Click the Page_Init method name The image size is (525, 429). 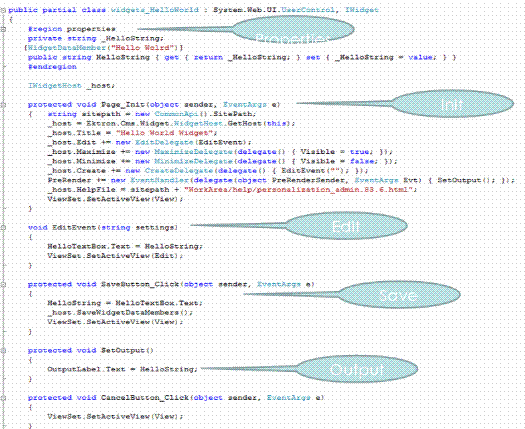[123, 105]
